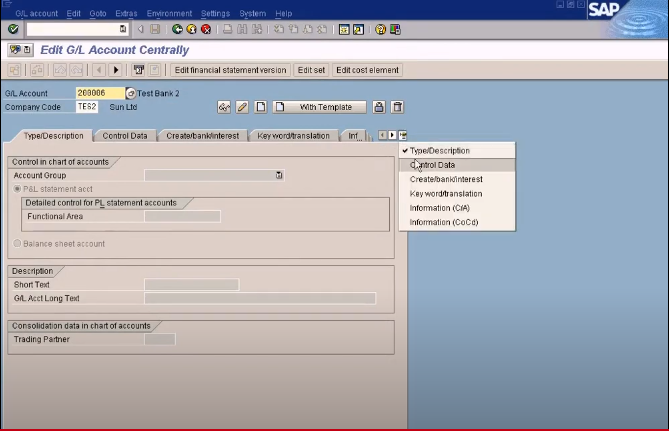The image size is (669, 431).
Task: Click the Print icon in toolbar
Action: tap(228, 29)
